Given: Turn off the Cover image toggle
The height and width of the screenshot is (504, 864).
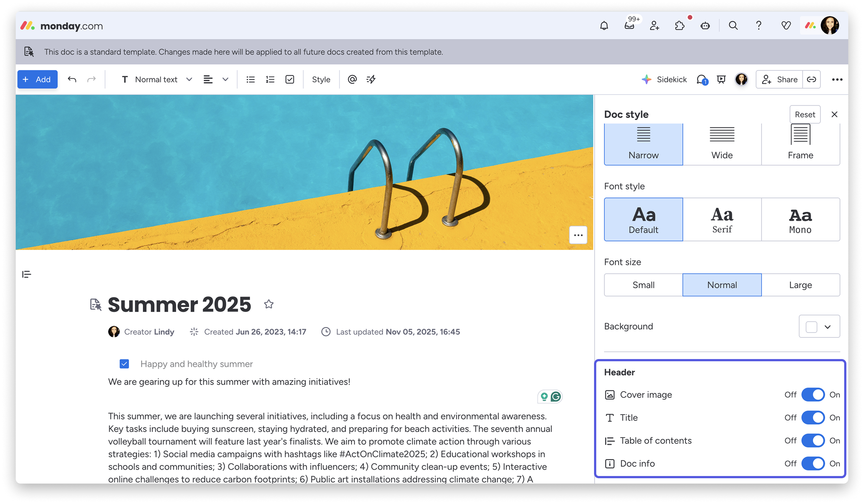Looking at the screenshot, I should click(813, 395).
